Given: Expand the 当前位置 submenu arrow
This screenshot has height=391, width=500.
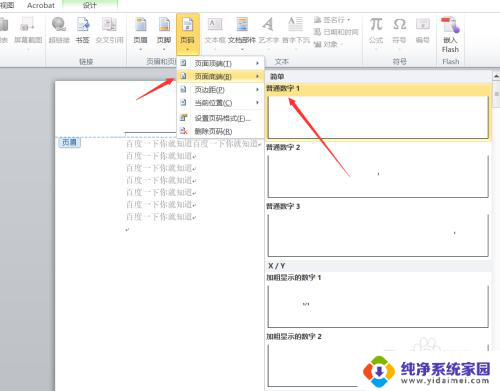Looking at the screenshot, I should point(257,103).
